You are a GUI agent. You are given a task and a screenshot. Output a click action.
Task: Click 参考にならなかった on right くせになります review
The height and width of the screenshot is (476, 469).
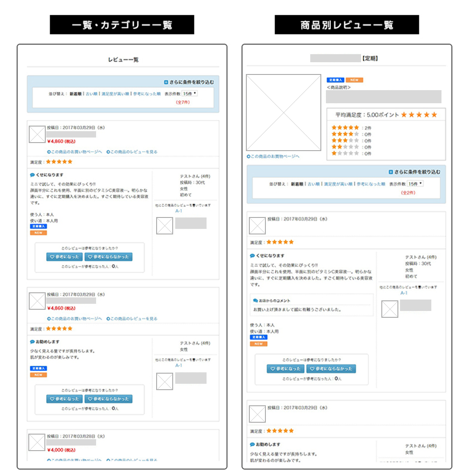tap(331, 369)
